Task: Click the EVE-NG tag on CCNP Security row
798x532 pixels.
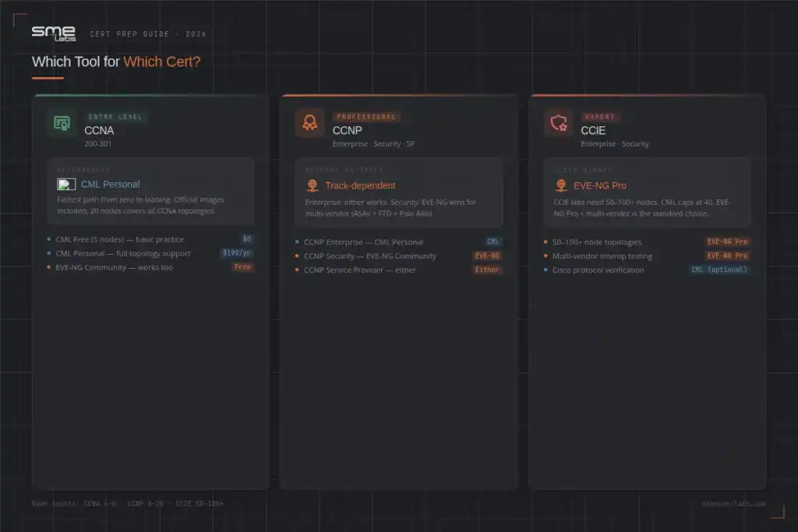Action: click(x=487, y=255)
